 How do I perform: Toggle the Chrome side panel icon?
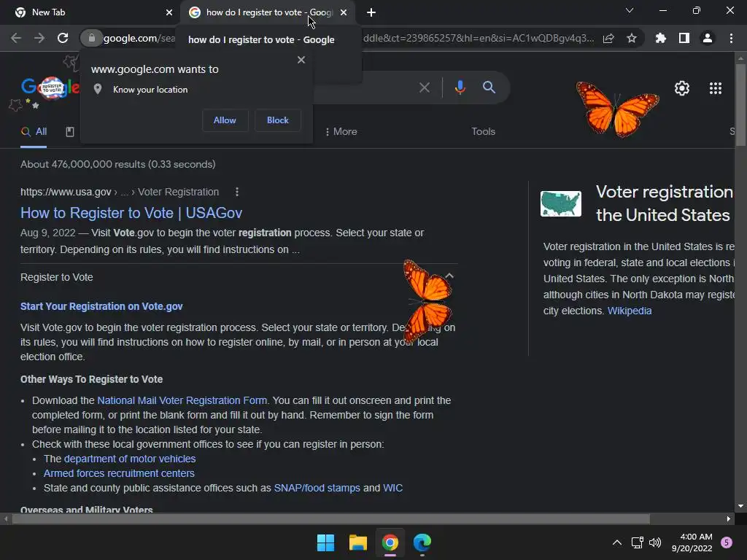[x=684, y=38]
